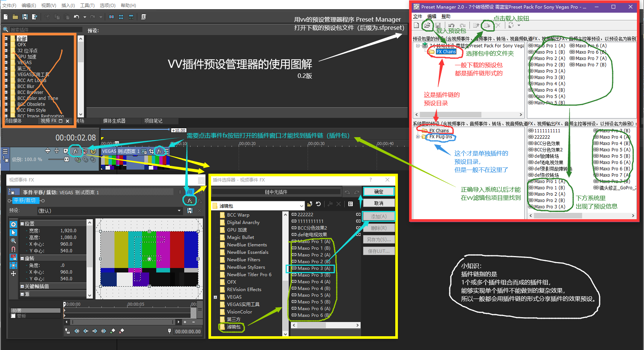The width and height of the screenshot is (644, 350).
Task: Toggle the solo track button in track header
Action: coord(93,151)
